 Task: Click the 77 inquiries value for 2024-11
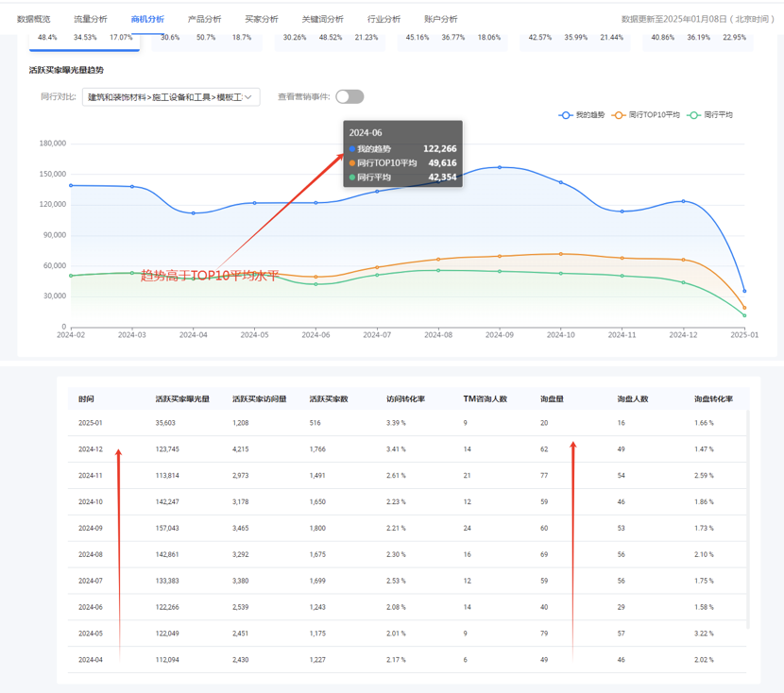click(544, 475)
